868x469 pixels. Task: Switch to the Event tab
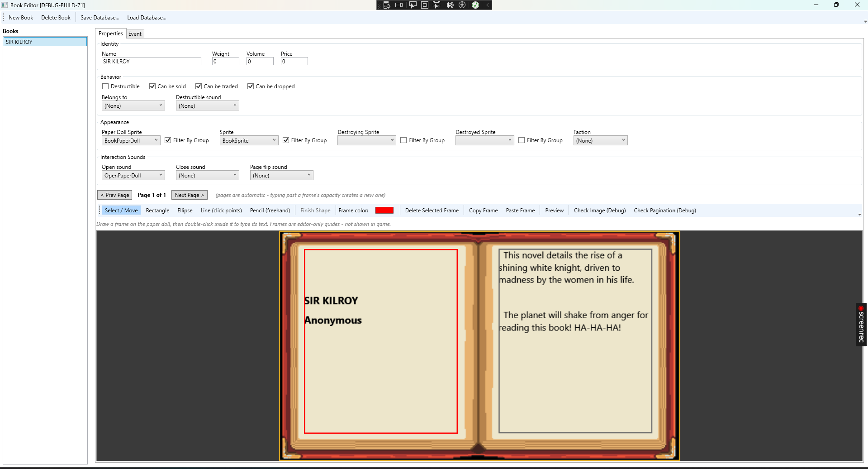pyautogui.click(x=135, y=34)
